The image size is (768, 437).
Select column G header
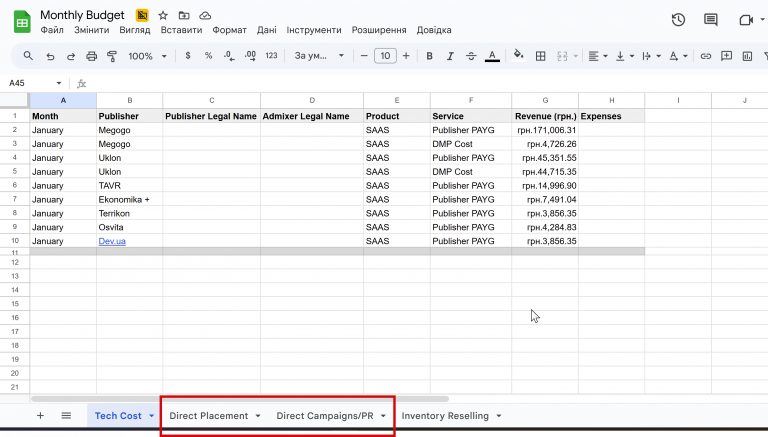pos(545,100)
